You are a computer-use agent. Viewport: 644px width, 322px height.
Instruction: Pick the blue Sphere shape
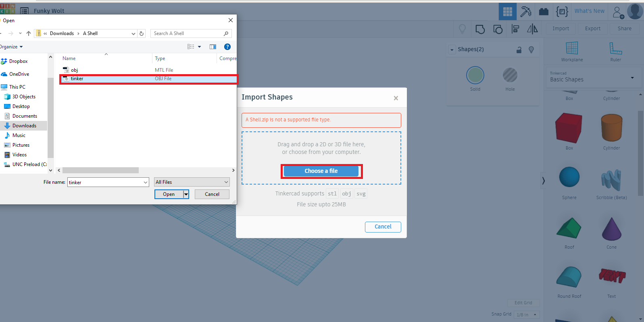point(569,177)
